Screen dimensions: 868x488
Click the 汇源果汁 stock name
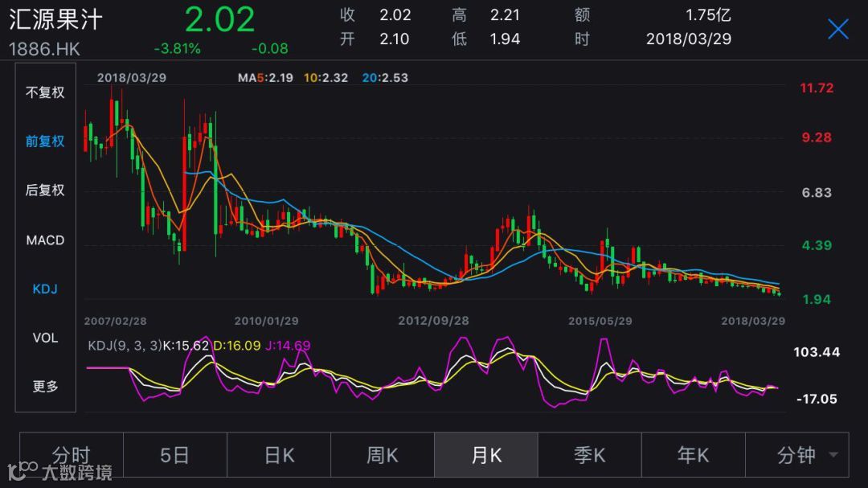(x=56, y=19)
